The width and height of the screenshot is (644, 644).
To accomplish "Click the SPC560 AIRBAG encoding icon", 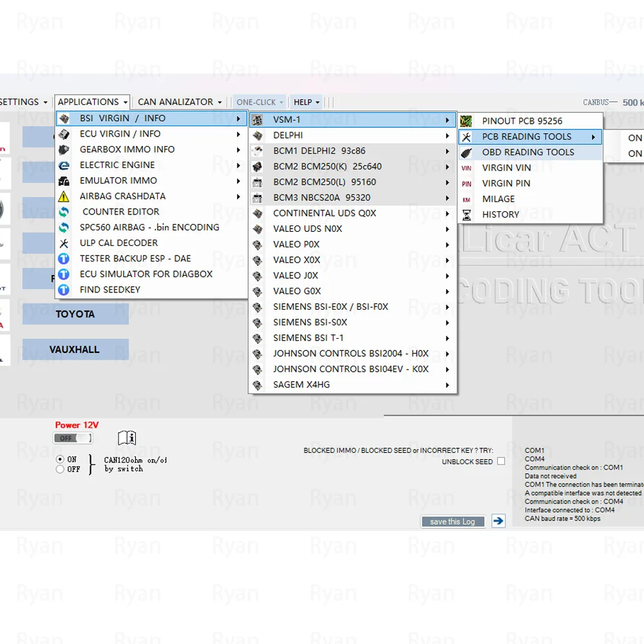I will pyautogui.click(x=64, y=227).
